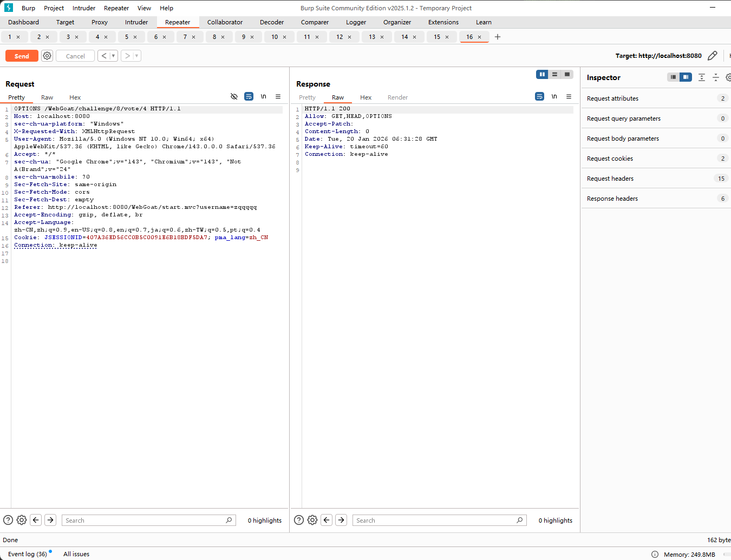
Task: Expand Request cookies in Inspector
Action: [610, 159]
